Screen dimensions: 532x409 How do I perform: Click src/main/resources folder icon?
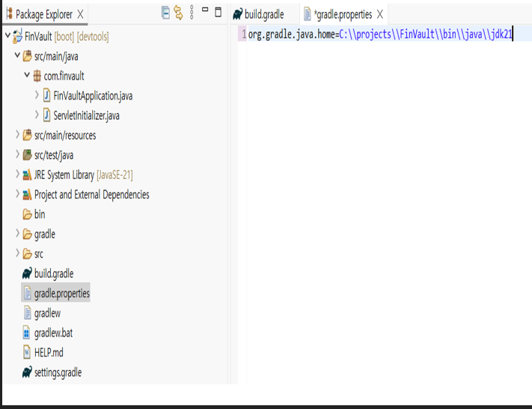click(27, 135)
